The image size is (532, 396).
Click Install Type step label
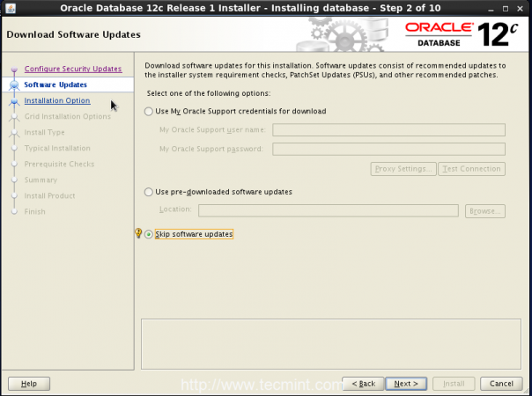click(44, 133)
